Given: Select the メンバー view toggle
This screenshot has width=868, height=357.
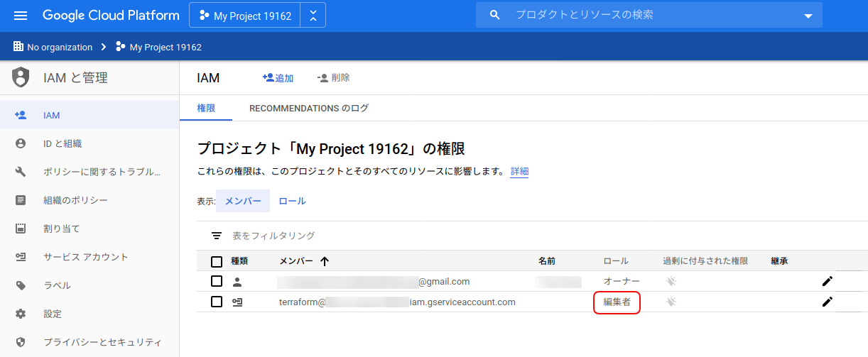Looking at the screenshot, I should point(243,201).
